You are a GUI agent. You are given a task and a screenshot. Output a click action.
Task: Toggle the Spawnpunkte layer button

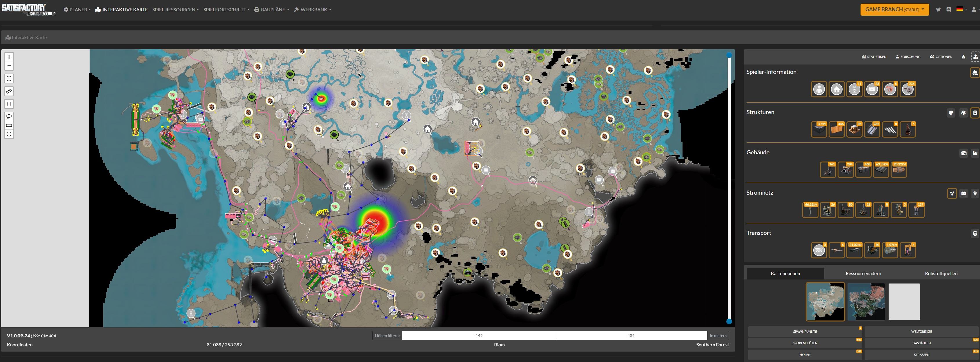click(x=805, y=332)
